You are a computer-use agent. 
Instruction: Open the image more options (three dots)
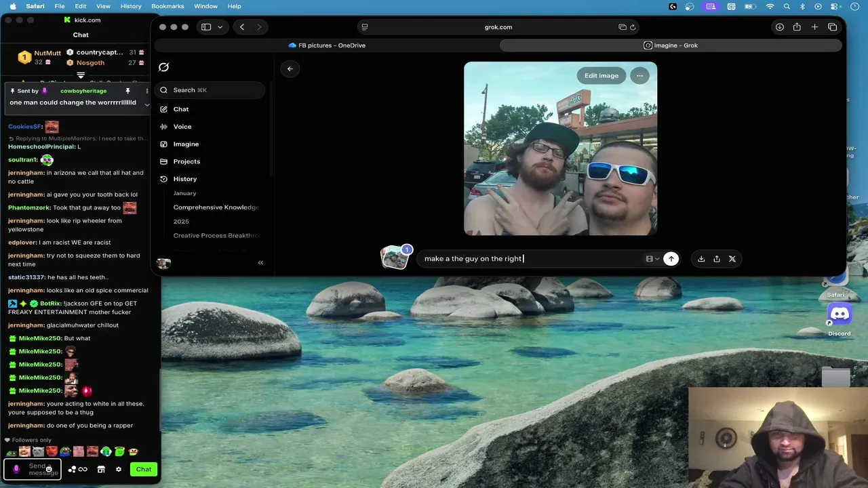pyautogui.click(x=639, y=75)
